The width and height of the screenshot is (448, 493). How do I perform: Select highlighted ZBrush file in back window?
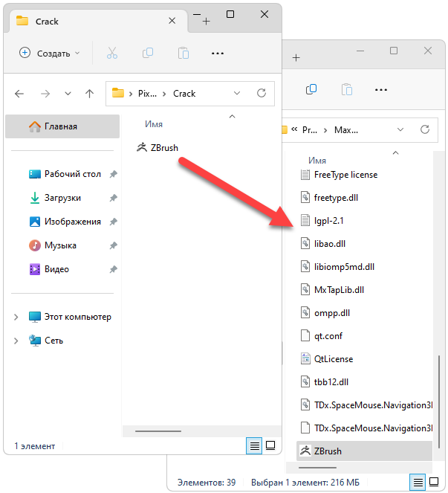(365, 451)
